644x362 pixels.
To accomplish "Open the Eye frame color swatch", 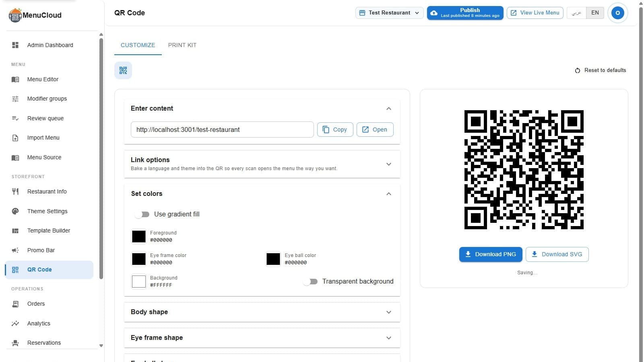I will coord(139,259).
